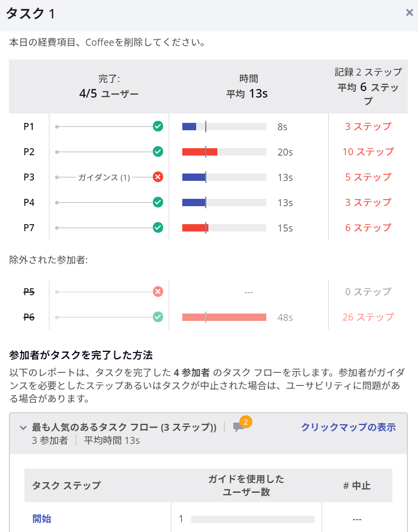Click the 開始 task step link
This screenshot has height=532, width=418.
(x=42, y=519)
